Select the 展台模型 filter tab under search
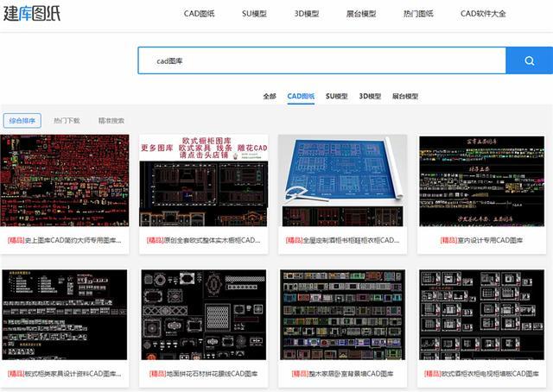 405,96
